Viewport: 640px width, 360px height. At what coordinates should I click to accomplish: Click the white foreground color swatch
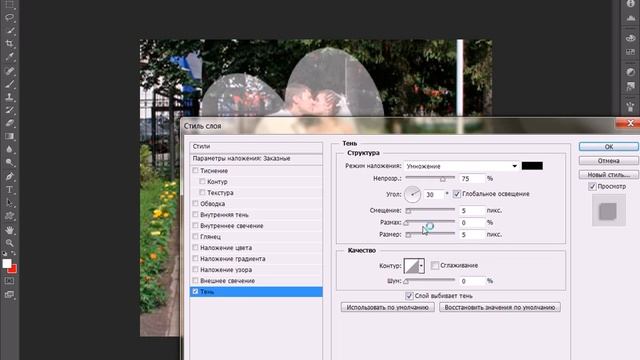point(6,263)
